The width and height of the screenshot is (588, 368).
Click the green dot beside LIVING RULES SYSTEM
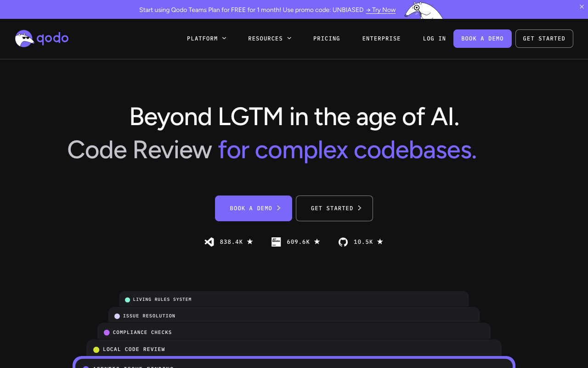coord(127,299)
